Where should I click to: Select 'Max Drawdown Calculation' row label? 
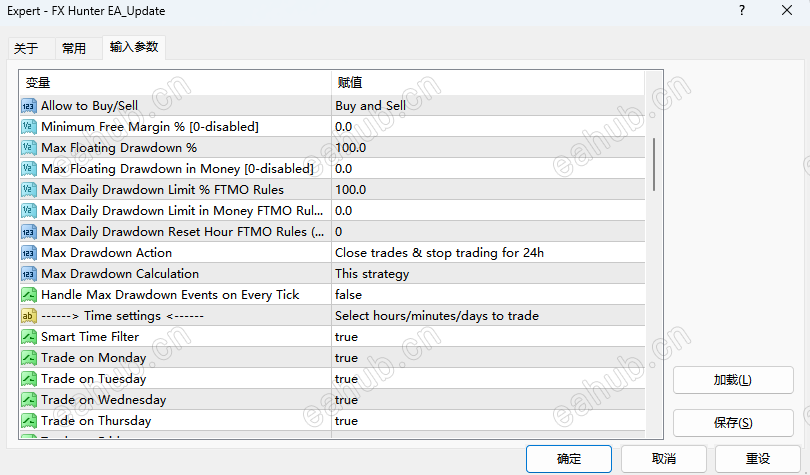[x=120, y=274]
